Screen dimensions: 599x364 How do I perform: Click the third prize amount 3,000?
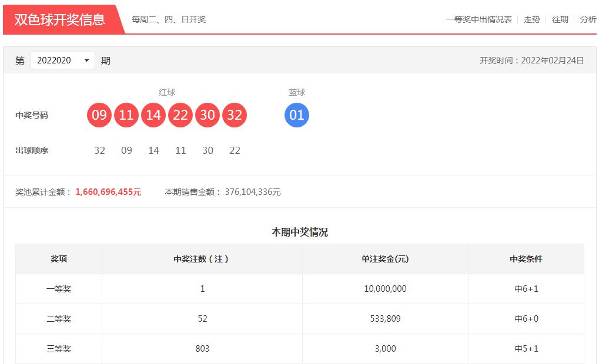pyautogui.click(x=385, y=348)
